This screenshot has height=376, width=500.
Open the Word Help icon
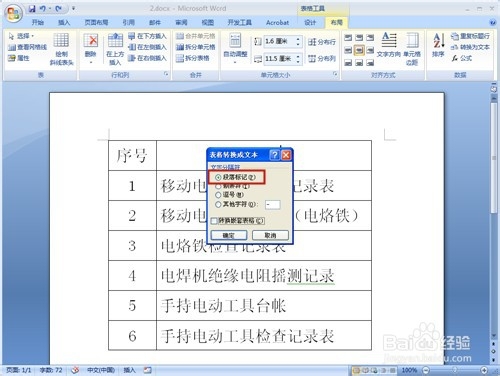point(492,22)
